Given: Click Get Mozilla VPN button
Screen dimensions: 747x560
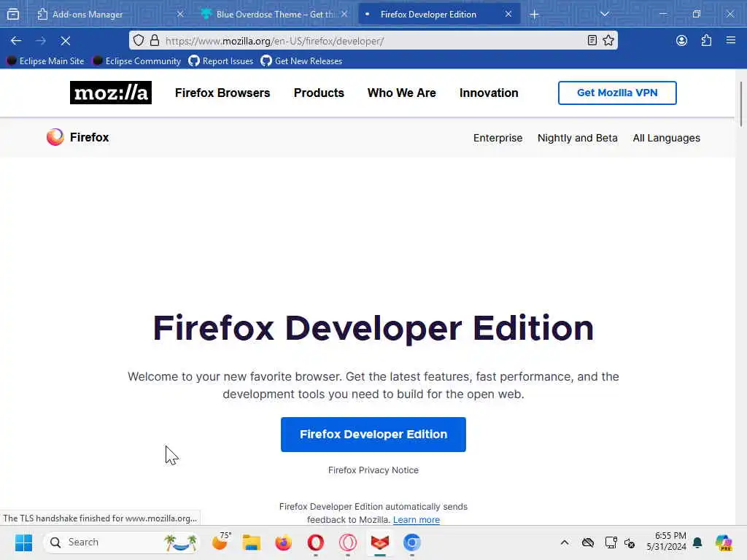Looking at the screenshot, I should pyautogui.click(x=617, y=93).
